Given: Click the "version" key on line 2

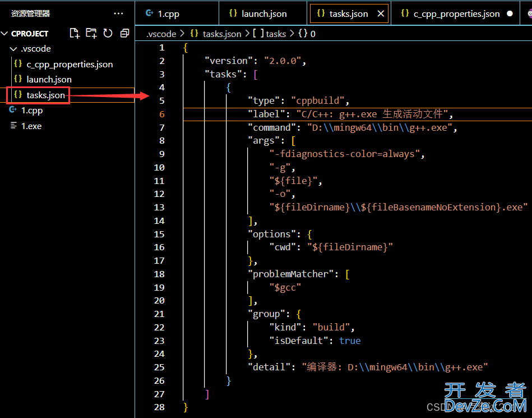Looking at the screenshot, I should 228,61.
